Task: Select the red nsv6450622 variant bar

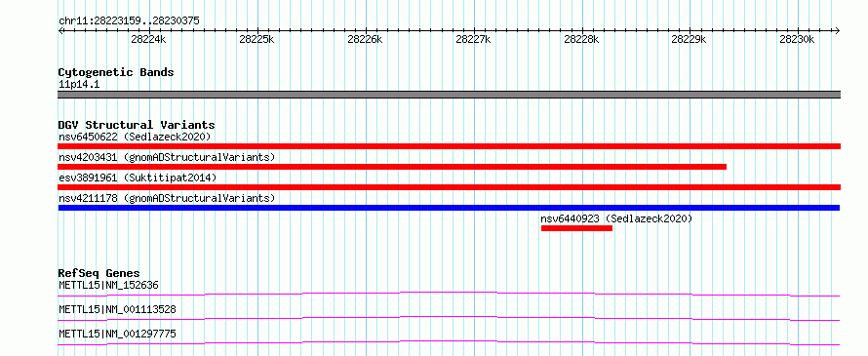Action: point(449,146)
